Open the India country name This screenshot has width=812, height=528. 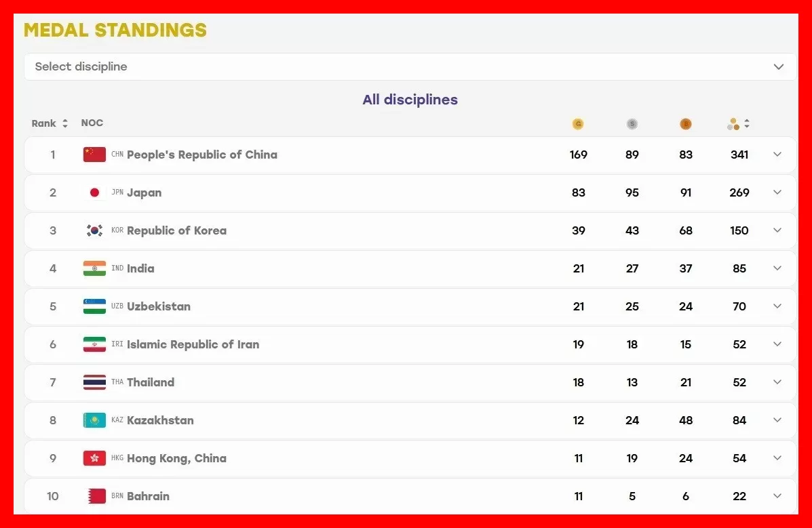[x=141, y=268]
